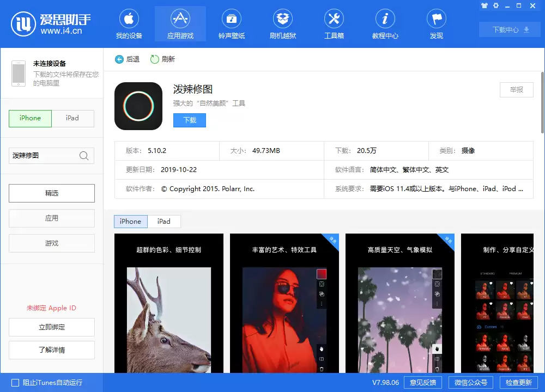Click the size value 49.73MB
This screenshot has height=392, width=545.
pyautogui.click(x=267, y=151)
